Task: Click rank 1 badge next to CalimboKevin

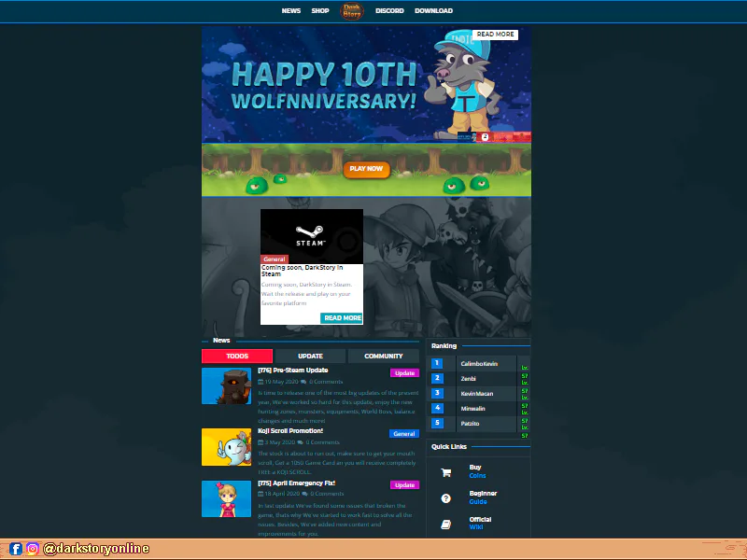Action: [x=437, y=363]
